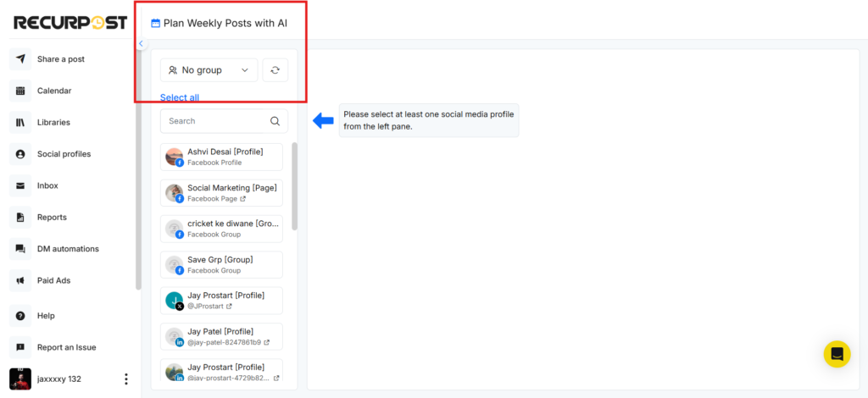The width and height of the screenshot is (868, 398).
Task: Click the Reports document icon
Action: (20, 218)
